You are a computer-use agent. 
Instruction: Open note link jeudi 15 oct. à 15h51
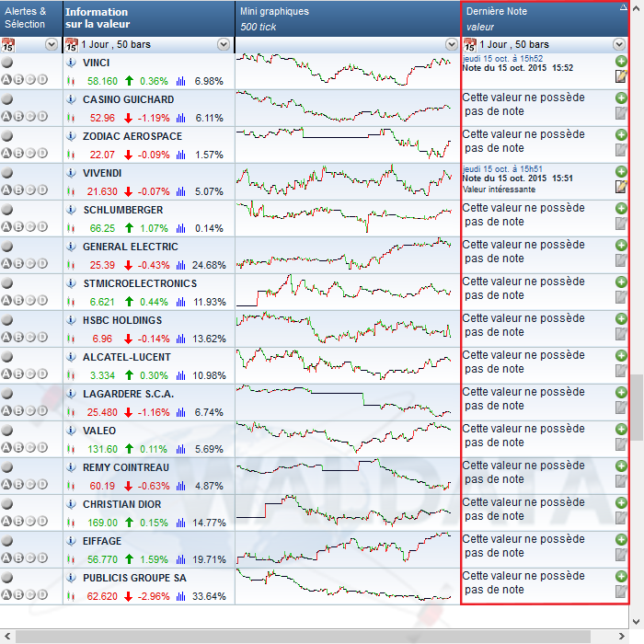502,168
